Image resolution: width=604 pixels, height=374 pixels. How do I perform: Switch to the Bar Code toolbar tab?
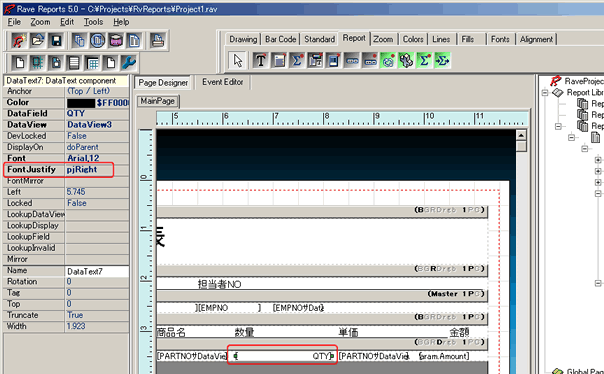tap(280, 39)
